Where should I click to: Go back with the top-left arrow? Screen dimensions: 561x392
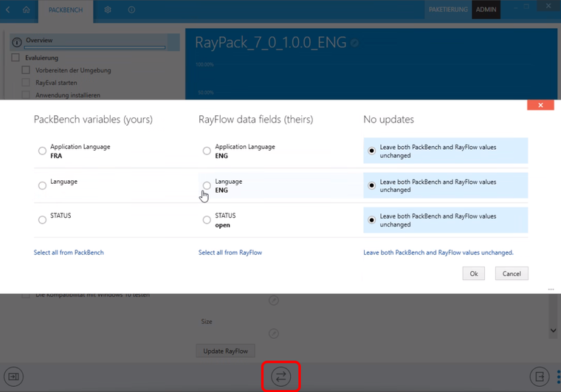click(8, 10)
